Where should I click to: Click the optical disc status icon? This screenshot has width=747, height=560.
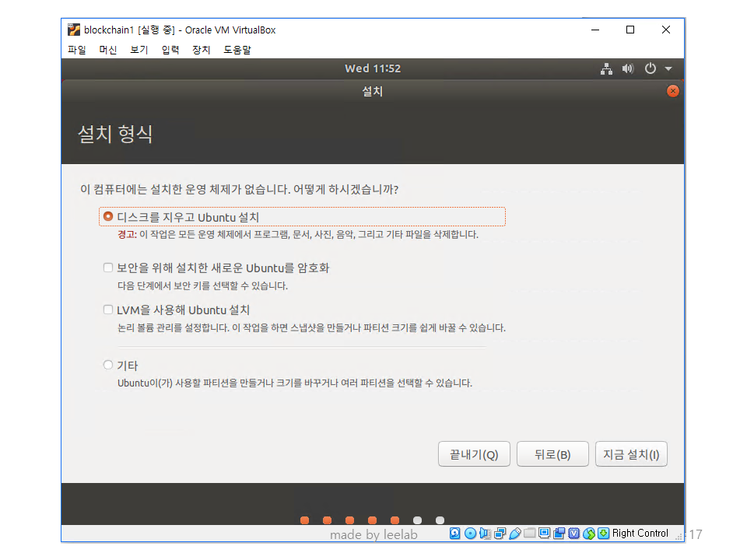click(x=470, y=534)
